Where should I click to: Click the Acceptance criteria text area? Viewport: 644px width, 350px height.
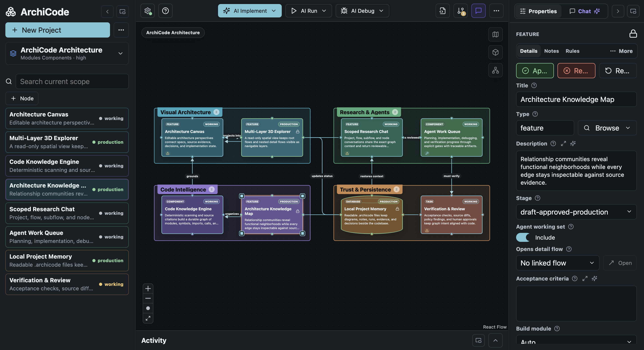[576, 303]
